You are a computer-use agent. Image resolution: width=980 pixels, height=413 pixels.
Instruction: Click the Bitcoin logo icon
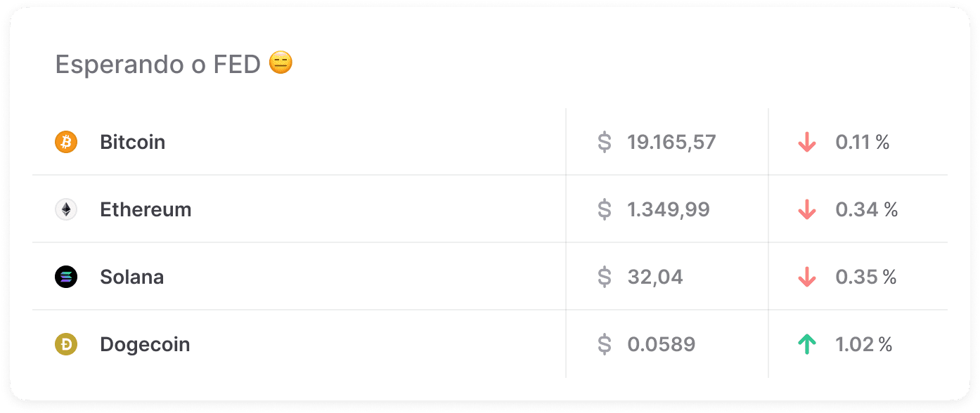coord(65,141)
